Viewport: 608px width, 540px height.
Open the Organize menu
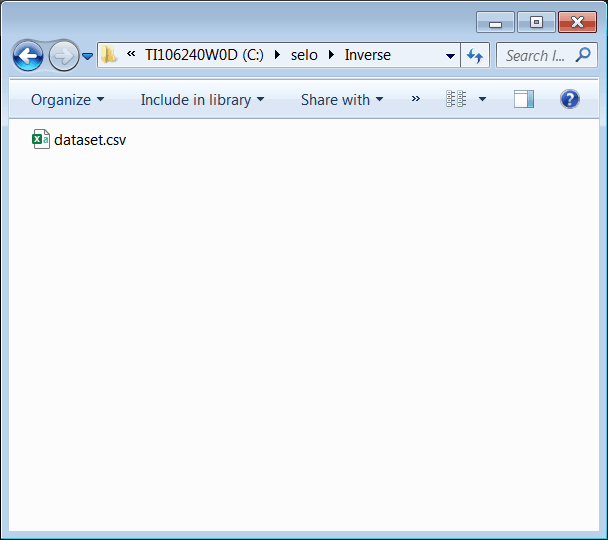point(67,100)
